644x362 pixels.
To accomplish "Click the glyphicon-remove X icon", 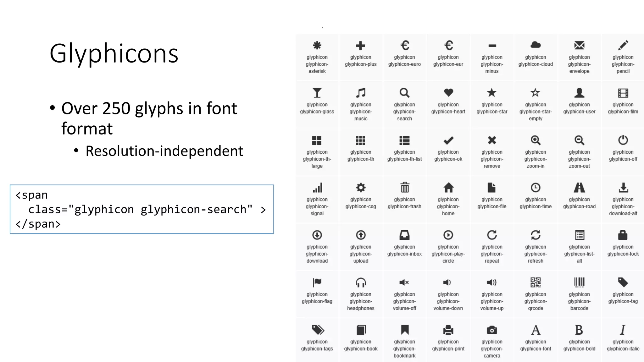I will click(492, 140).
